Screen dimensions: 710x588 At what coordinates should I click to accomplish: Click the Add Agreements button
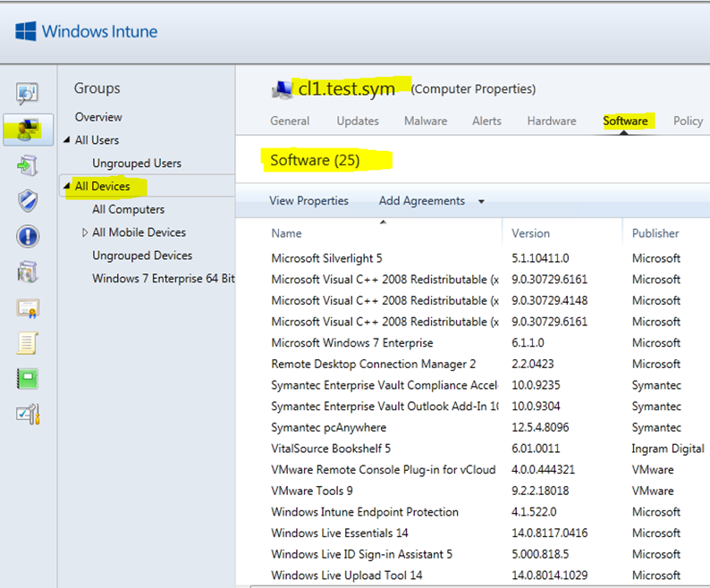[x=421, y=200]
